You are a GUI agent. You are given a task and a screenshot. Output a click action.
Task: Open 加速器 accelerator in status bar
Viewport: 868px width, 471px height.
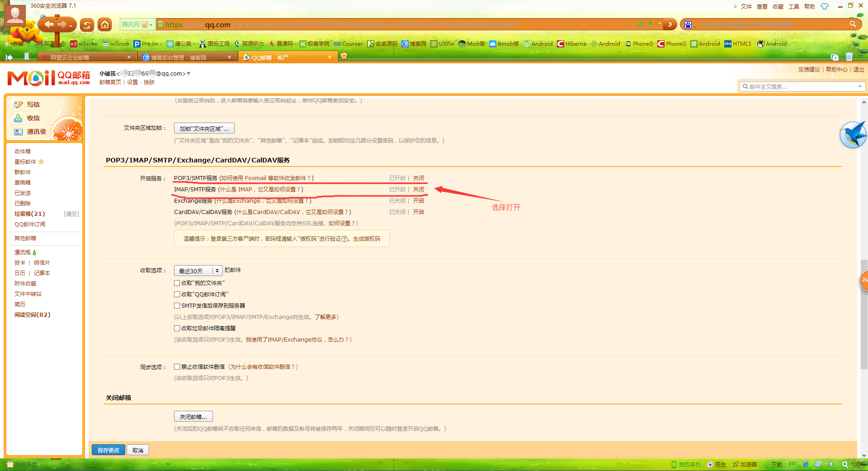[745, 464]
